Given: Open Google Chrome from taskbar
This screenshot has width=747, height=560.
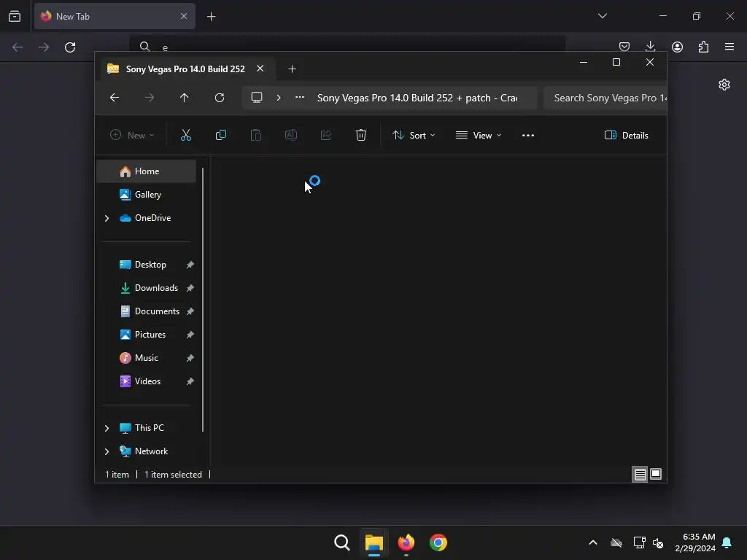Looking at the screenshot, I should [x=438, y=542].
